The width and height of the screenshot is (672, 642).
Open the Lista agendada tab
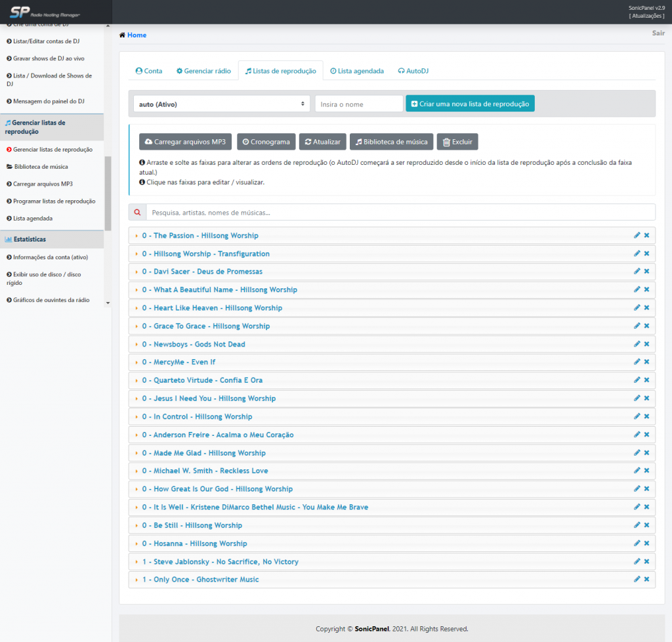(357, 71)
